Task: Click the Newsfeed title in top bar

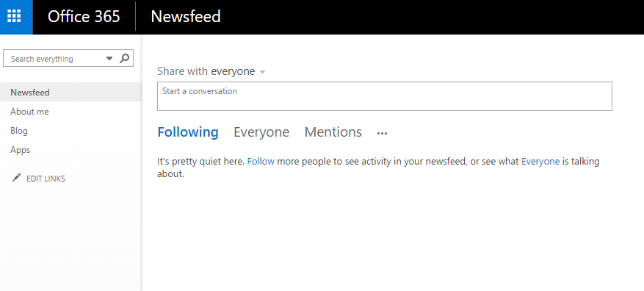Action: point(186,16)
